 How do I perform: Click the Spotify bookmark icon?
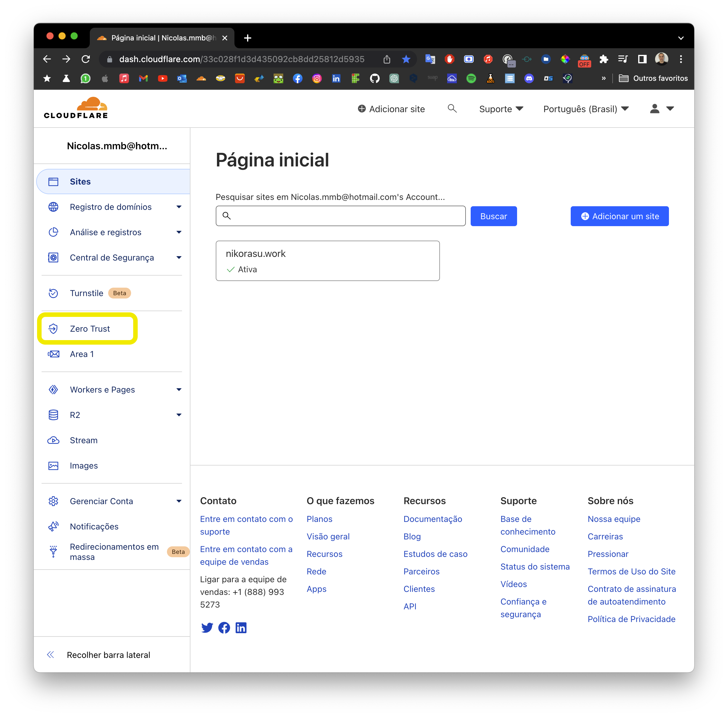(471, 78)
